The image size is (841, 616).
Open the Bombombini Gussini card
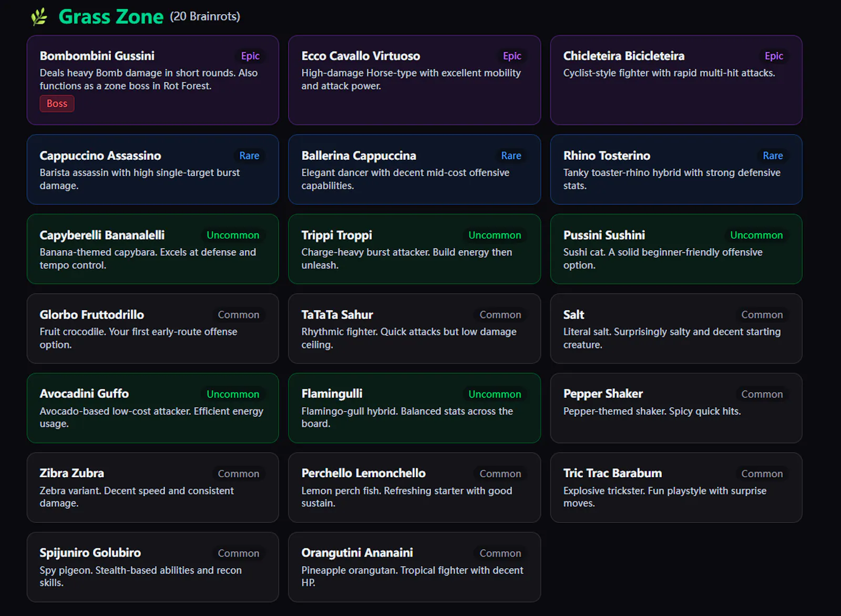(x=153, y=80)
